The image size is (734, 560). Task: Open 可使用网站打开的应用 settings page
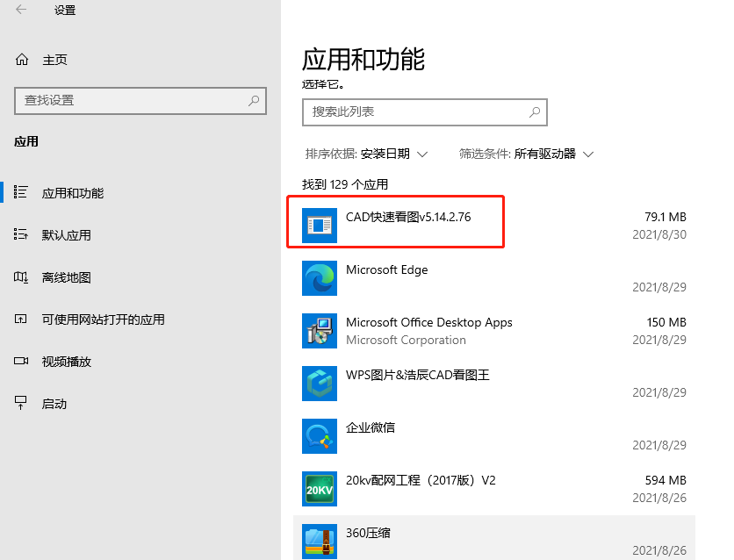point(103,319)
